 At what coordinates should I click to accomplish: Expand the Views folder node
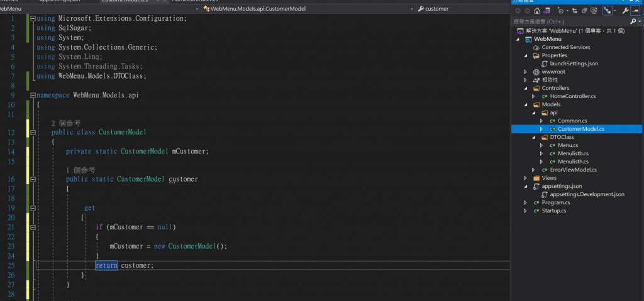[x=525, y=178]
